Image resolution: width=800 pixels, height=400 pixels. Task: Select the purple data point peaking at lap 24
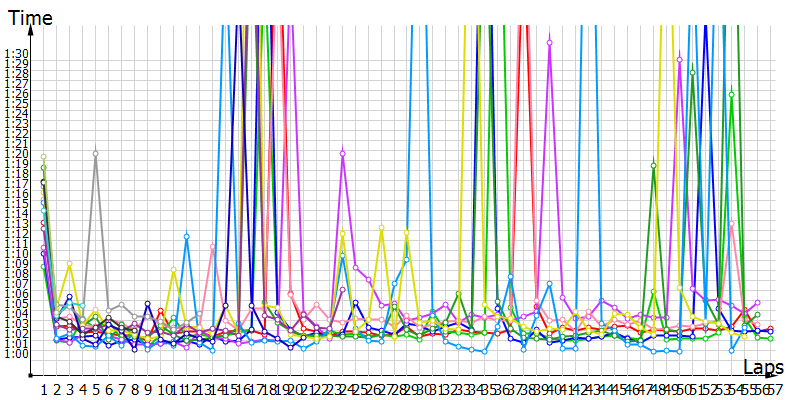(x=343, y=154)
